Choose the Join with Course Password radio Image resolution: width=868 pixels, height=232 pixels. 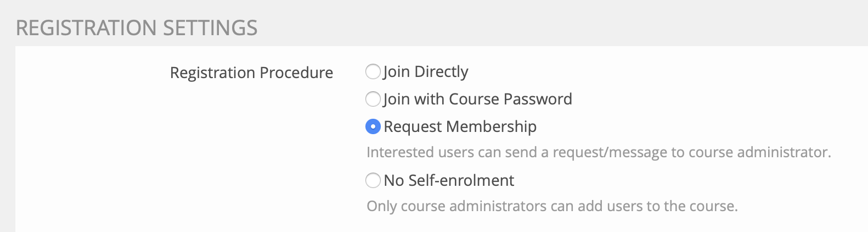373,100
